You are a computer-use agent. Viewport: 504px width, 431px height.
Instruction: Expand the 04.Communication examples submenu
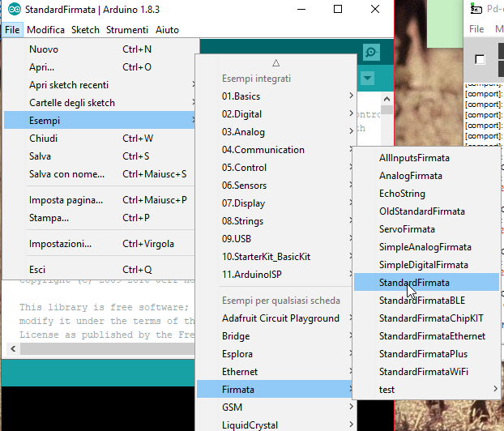(x=275, y=150)
